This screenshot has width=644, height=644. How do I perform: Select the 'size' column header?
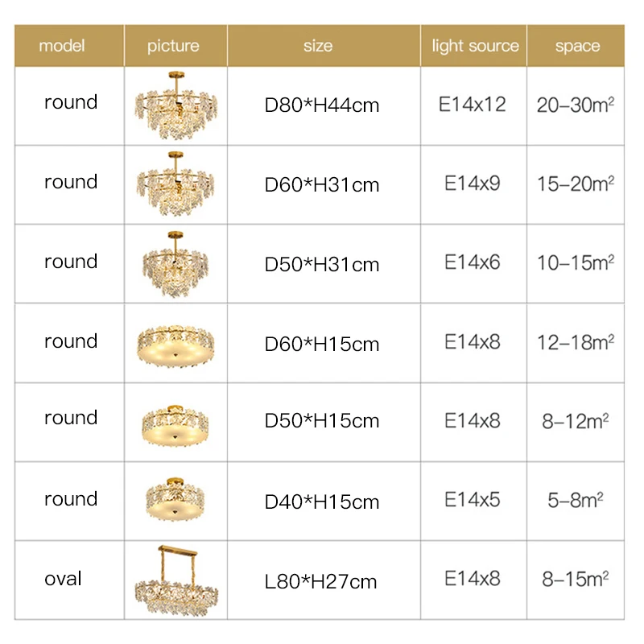click(x=318, y=46)
